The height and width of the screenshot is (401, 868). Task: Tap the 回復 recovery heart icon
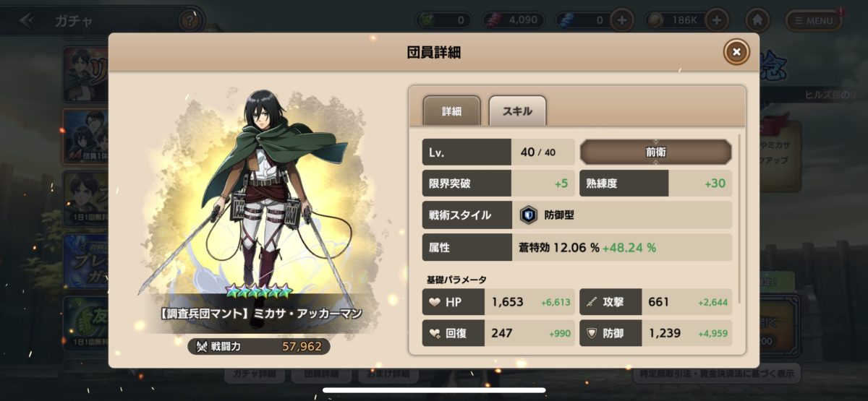pyautogui.click(x=435, y=333)
